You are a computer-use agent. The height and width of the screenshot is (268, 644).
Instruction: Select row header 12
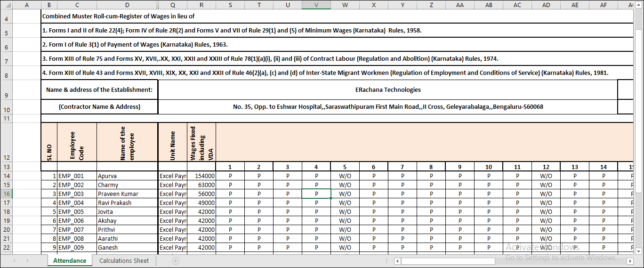[x=6, y=142]
